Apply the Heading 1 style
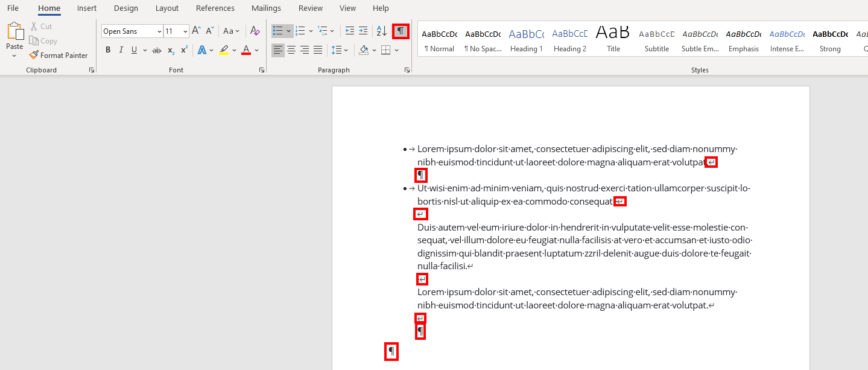This screenshot has height=370, width=868. pos(526,41)
